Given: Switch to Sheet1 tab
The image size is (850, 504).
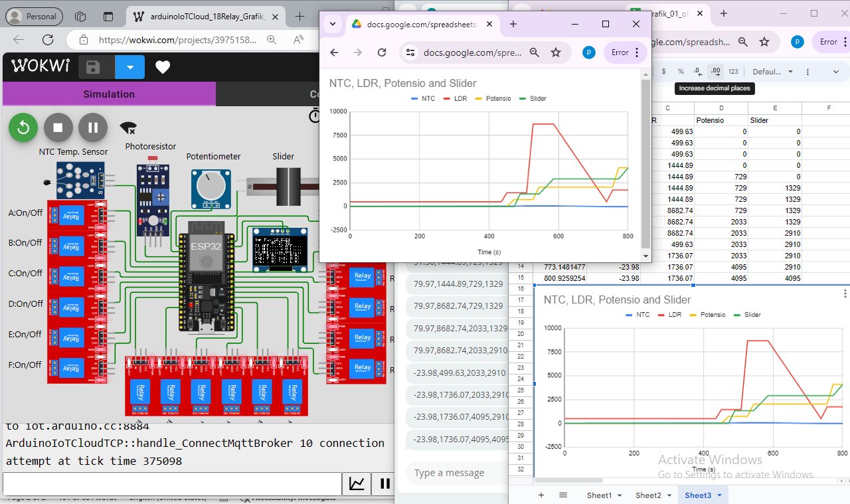Looking at the screenshot, I should click(604, 495).
